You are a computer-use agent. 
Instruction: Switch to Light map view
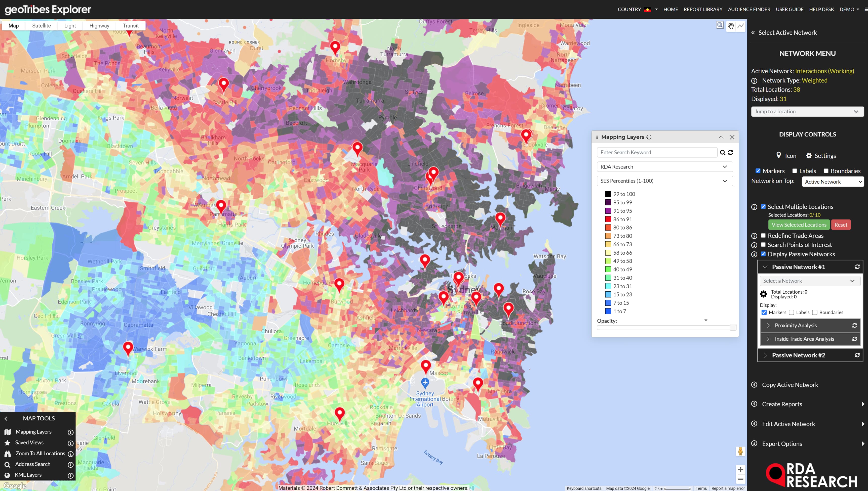click(x=70, y=26)
